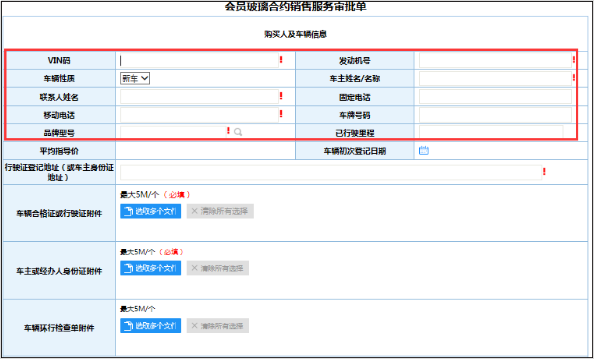The width and height of the screenshot is (595, 360).
Task: Click 选取多个文件 for 车辆合格证或行驶证附件
Action: tap(151, 211)
